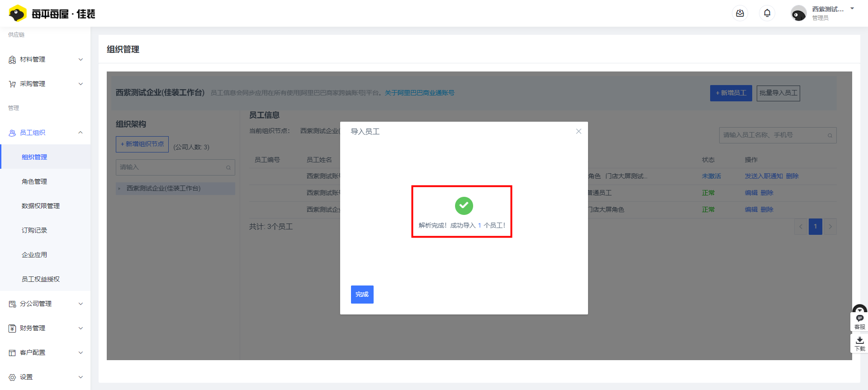Expand the 采购管理 menu

(45, 84)
